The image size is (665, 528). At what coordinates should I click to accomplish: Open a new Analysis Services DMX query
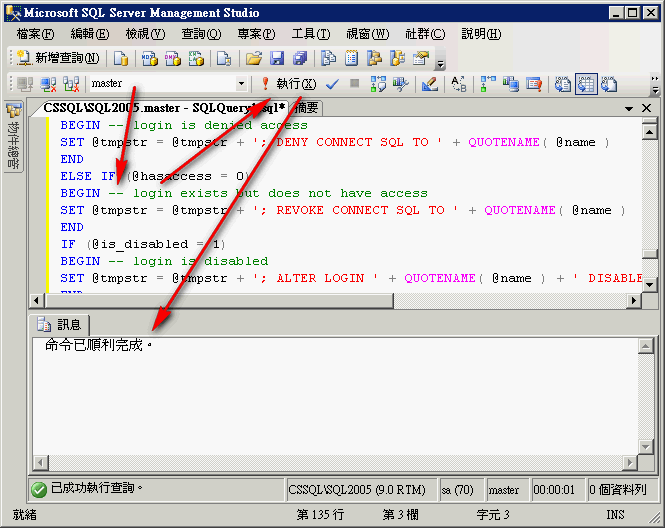coord(173,58)
